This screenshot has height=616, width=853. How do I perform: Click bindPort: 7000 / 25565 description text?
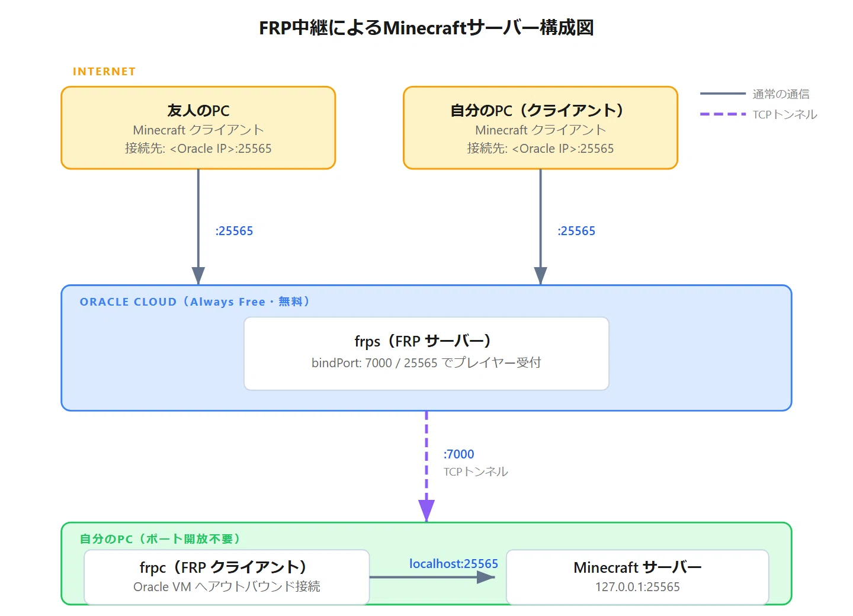coord(426,362)
